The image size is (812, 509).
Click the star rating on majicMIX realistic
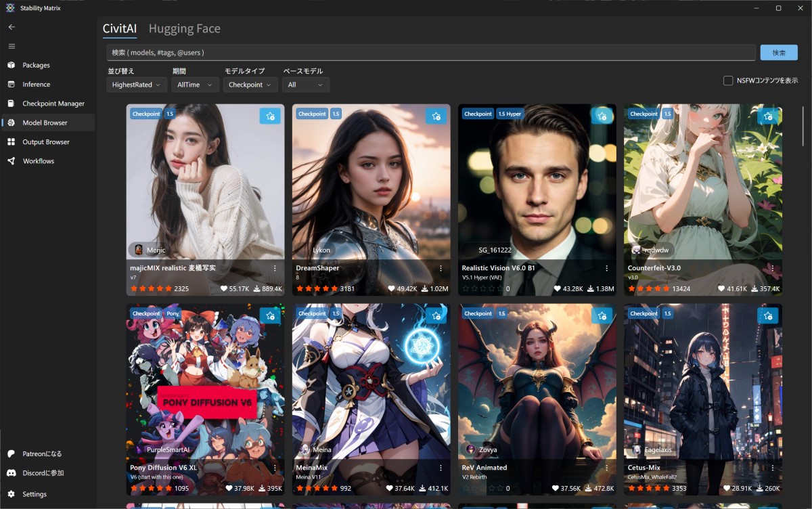[x=151, y=288]
